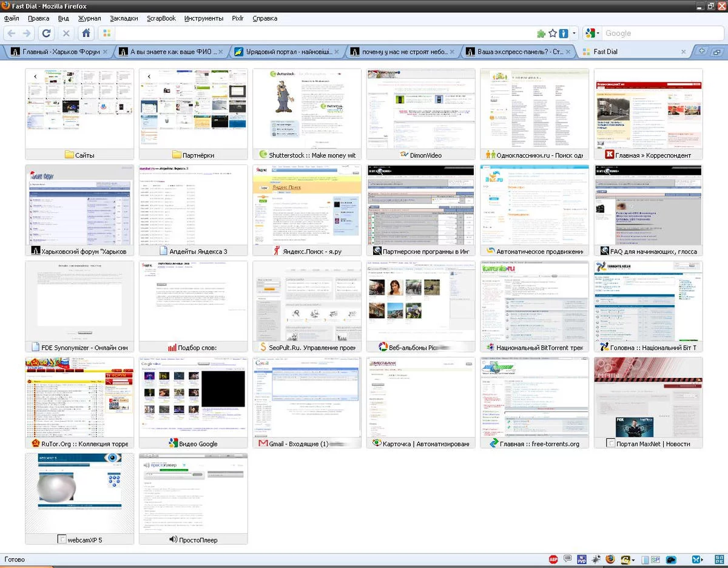The image size is (728, 568).
Task: Click the Adblock Plus ABP status bar icon
Action: [553, 560]
